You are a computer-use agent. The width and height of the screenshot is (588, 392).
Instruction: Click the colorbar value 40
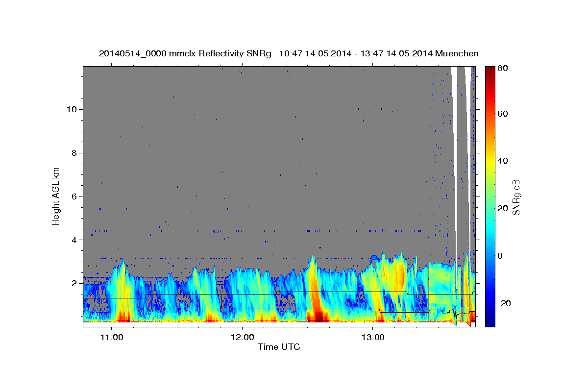(503, 161)
